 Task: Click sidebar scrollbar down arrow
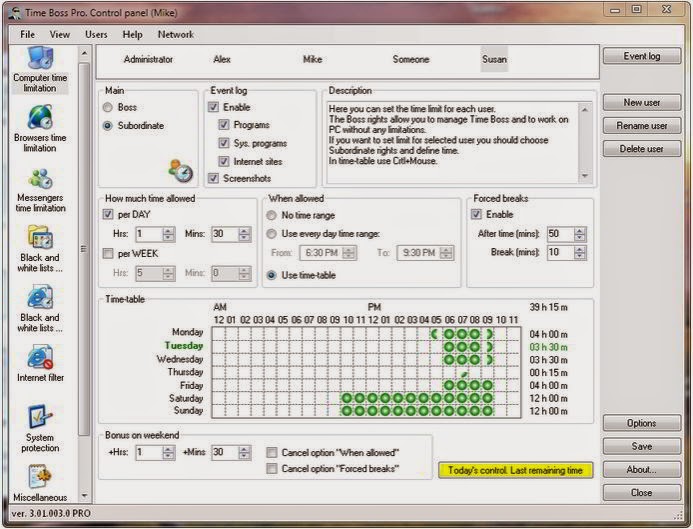(84, 496)
